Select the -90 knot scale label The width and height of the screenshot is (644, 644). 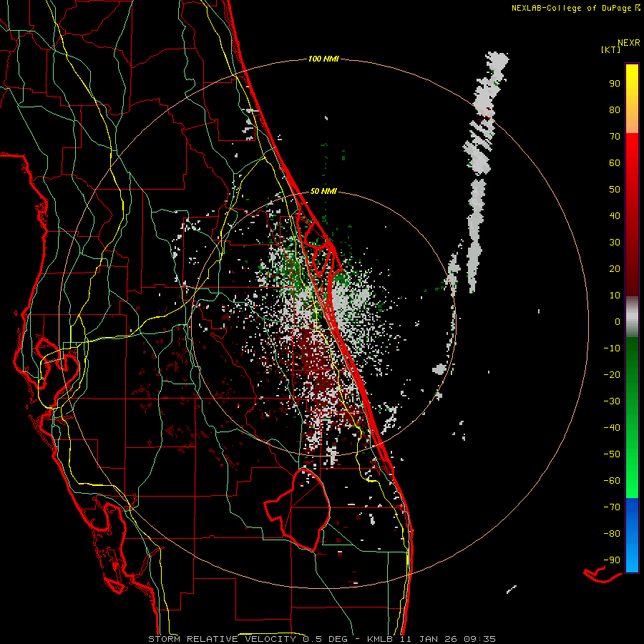(612, 560)
